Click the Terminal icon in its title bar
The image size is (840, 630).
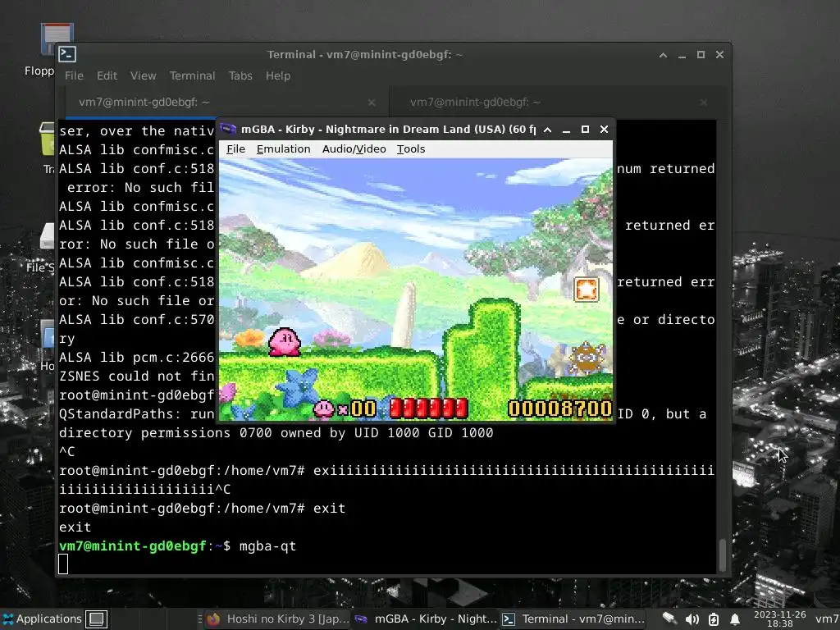click(x=67, y=54)
